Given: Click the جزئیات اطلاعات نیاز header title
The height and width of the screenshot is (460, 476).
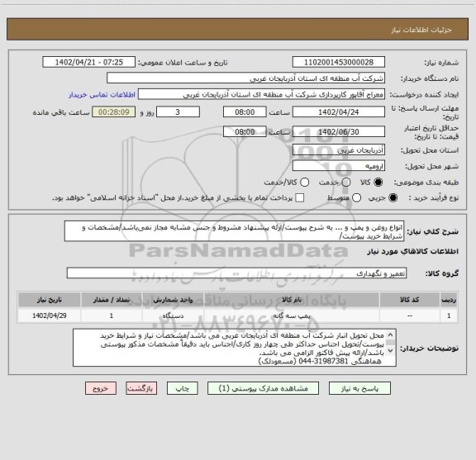Looking at the screenshot, I should [x=421, y=30].
